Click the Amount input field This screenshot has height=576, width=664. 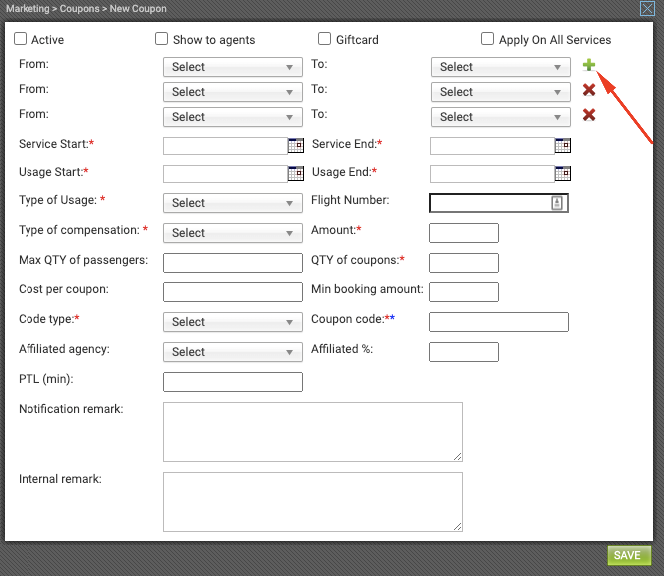[x=464, y=233]
